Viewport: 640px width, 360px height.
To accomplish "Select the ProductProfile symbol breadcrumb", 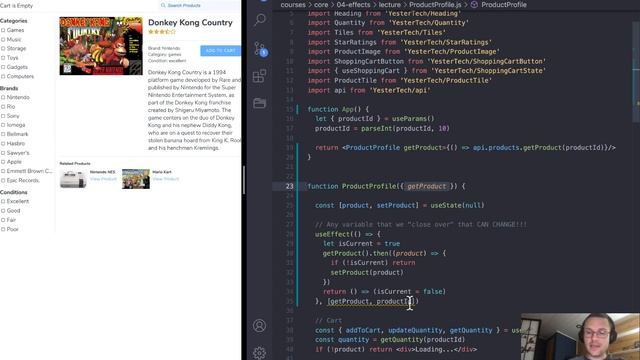I will click(504, 4).
